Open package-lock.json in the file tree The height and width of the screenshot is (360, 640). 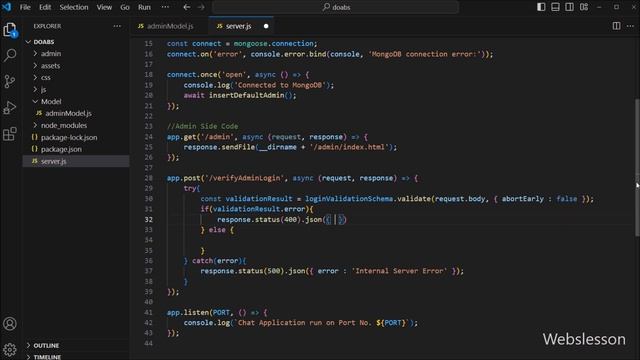coord(76,137)
